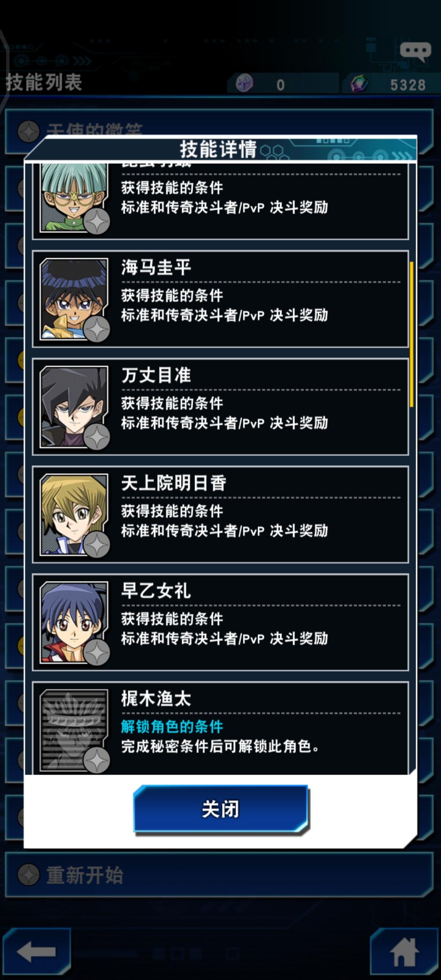This screenshot has width=441, height=980.
Task: Close dialog with 关闭 button
Action: (220, 808)
